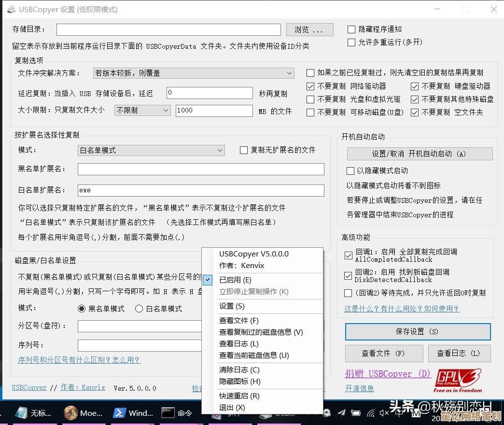
Task: Open the 开源信息 link
Action: [x=359, y=388]
